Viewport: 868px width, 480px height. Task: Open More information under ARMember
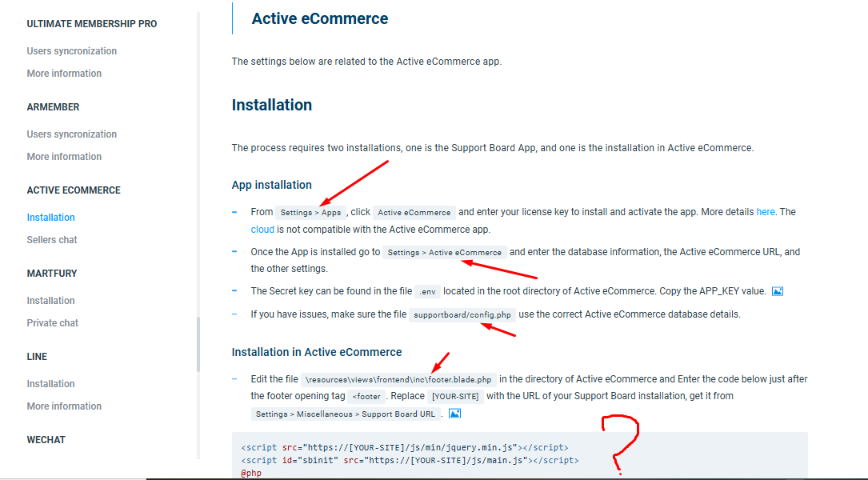64,157
